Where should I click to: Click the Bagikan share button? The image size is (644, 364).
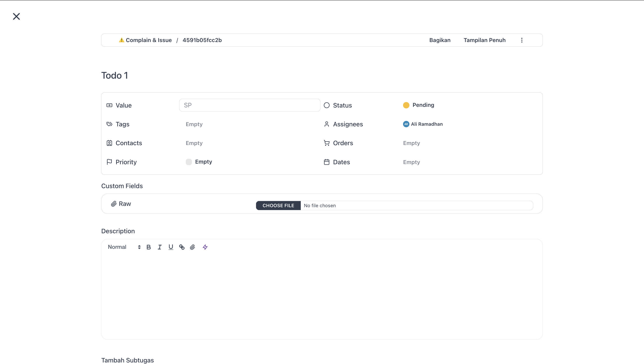tap(440, 40)
